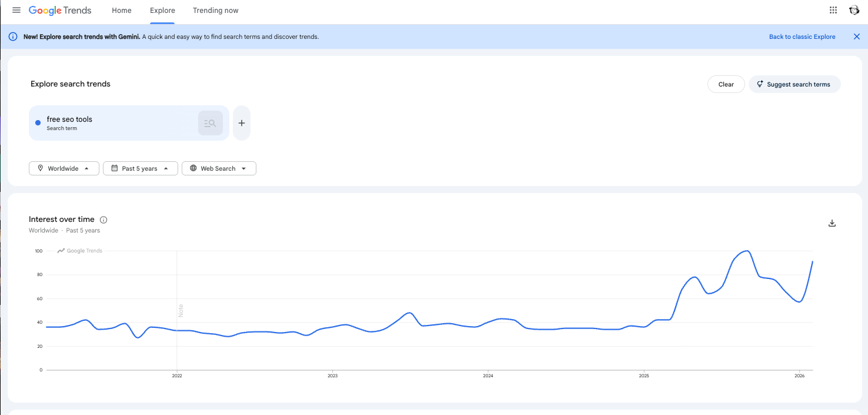868x415 pixels.
Task: Switch to Trending now tab
Action: [x=216, y=10]
